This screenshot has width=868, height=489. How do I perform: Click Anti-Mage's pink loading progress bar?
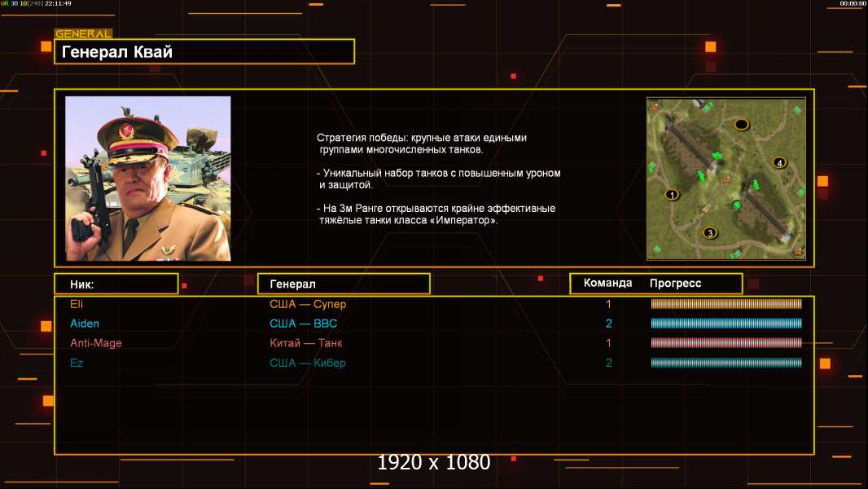click(726, 343)
